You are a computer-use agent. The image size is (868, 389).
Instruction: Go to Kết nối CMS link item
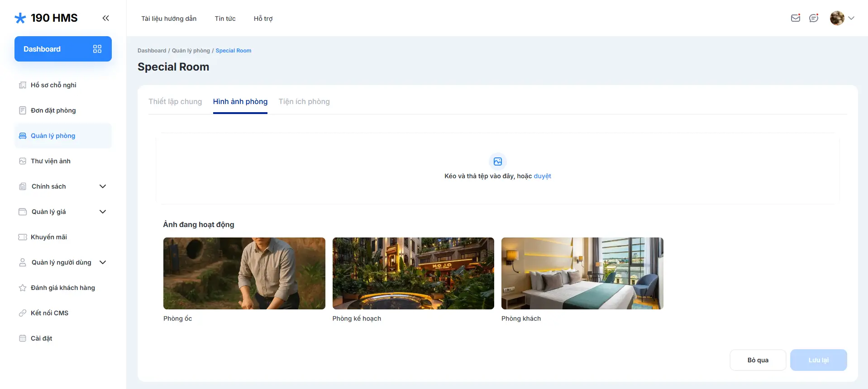click(49, 313)
